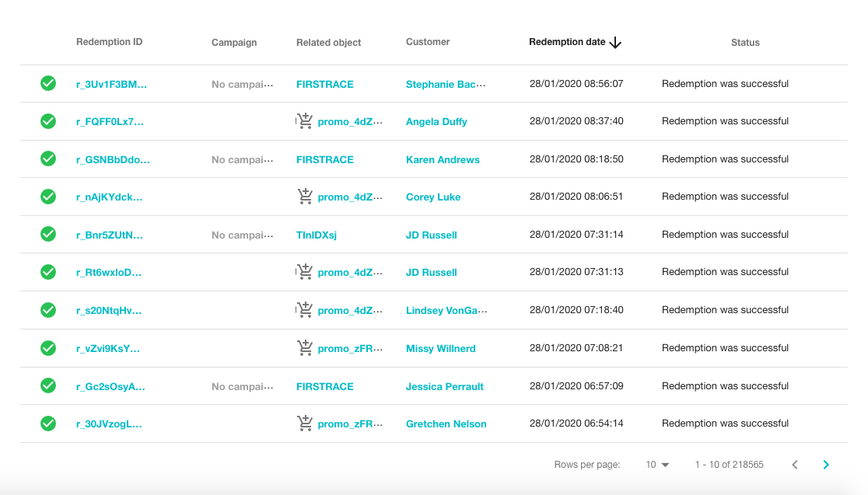
Task: Click green checkmark icon for r_GSNBbDdo row
Action: pyautogui.click(x=48, y=159)
